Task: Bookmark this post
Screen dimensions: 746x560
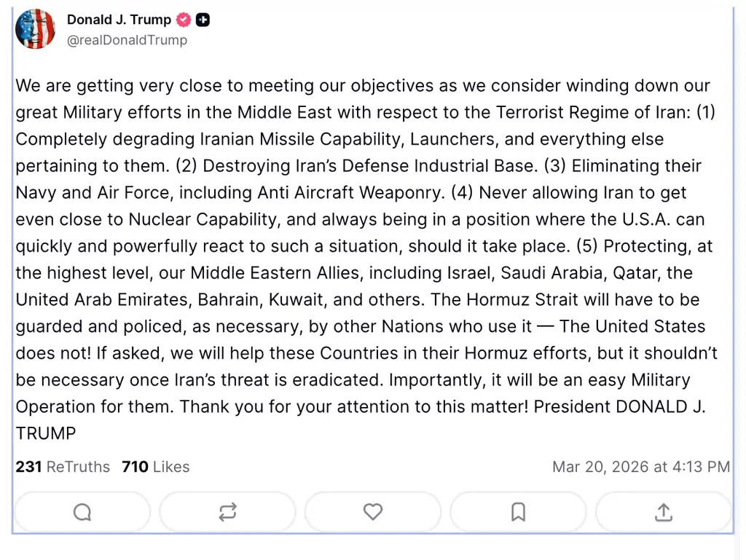Action: click(518, 513)
